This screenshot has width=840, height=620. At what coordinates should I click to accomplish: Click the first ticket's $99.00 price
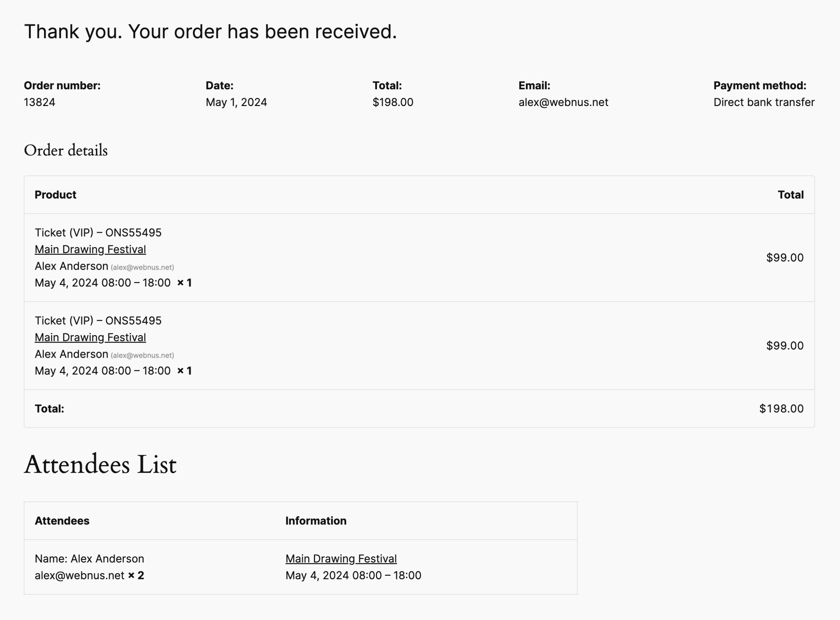(x=785, y=258)
